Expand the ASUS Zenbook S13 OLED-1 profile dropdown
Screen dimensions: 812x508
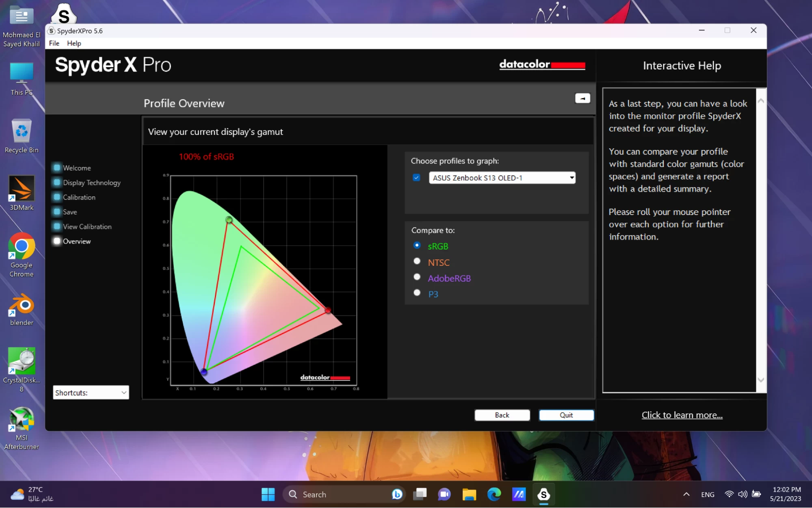[572, 178]
